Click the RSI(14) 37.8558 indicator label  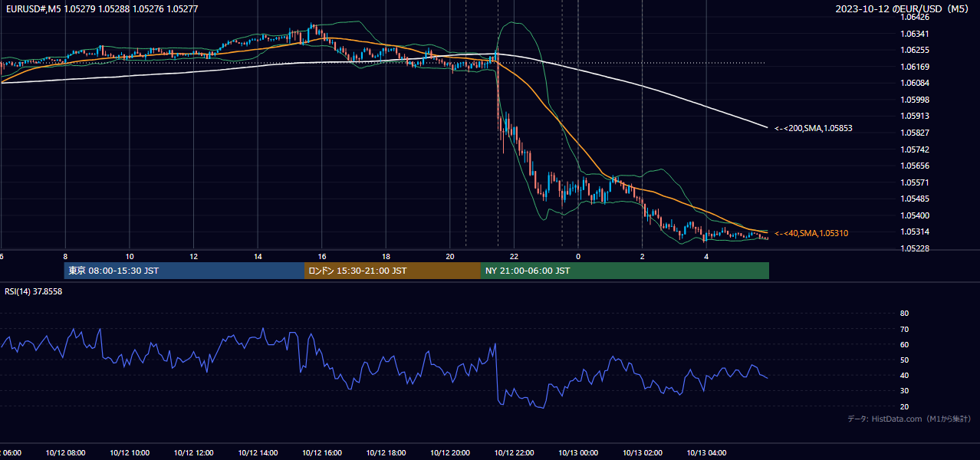(x=34, y=291)
